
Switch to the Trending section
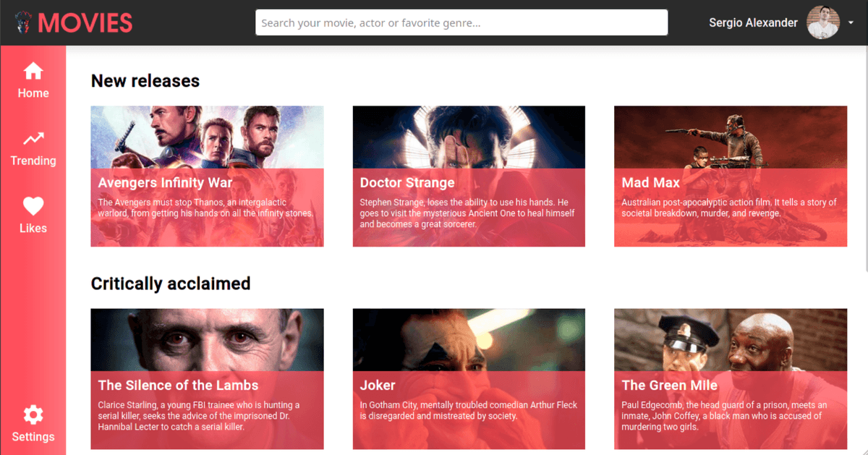(x=33, y=148)
